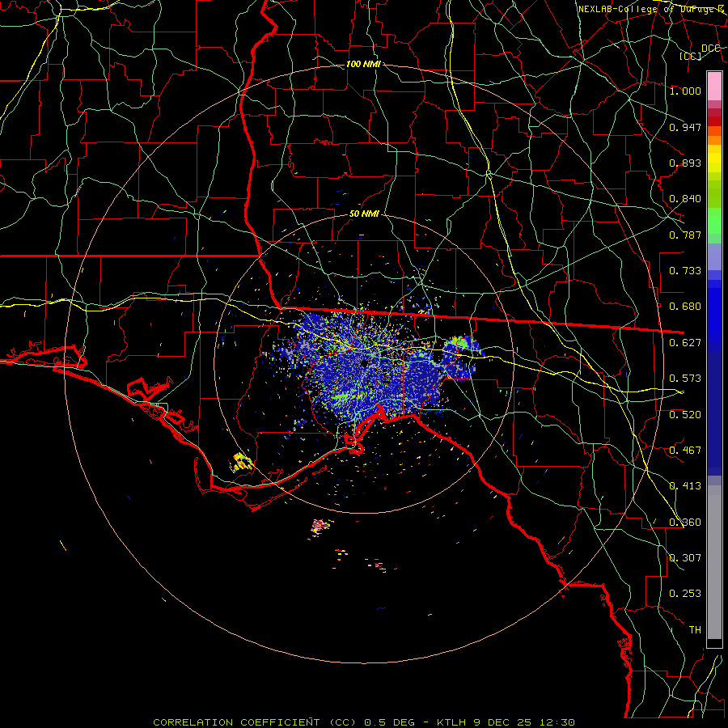The image size is (728, 728).
Task: Select the 0.680 scale value
Action: click(685, 307)
